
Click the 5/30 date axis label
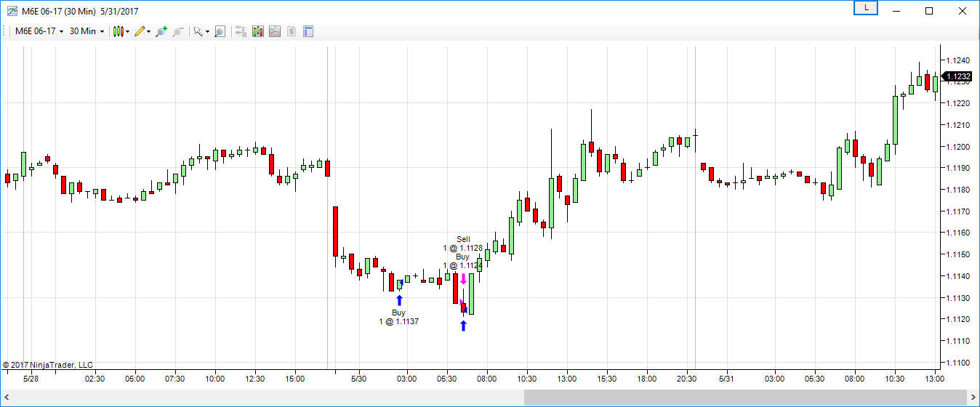tap(359, 379)
